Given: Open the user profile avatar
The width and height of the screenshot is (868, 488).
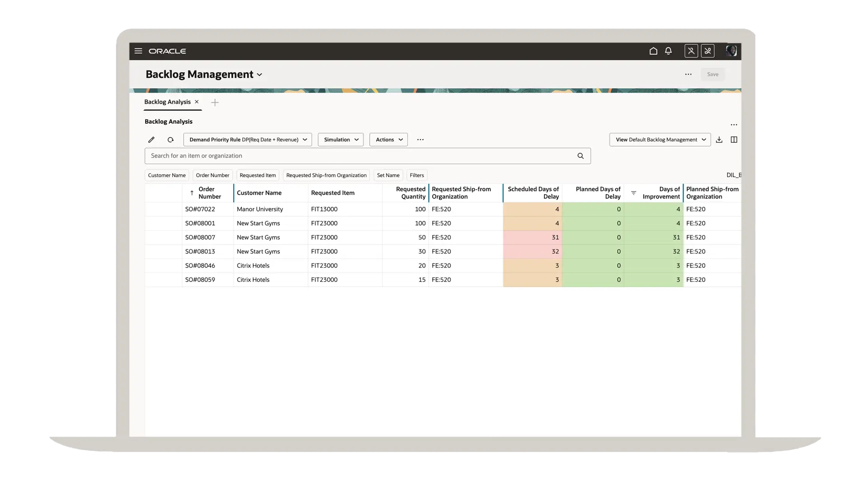Looking at the screenshot, I should [731, 51].
